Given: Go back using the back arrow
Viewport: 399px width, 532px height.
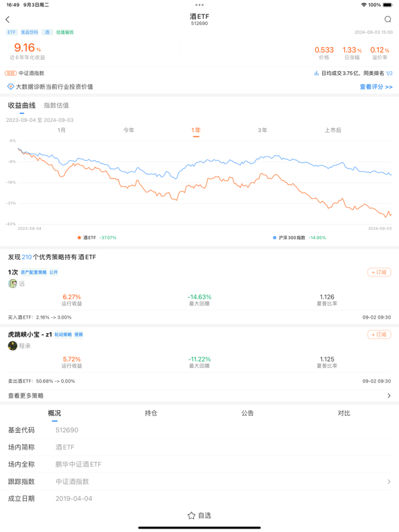Looking at the screenshot, I should click(8, 19).
